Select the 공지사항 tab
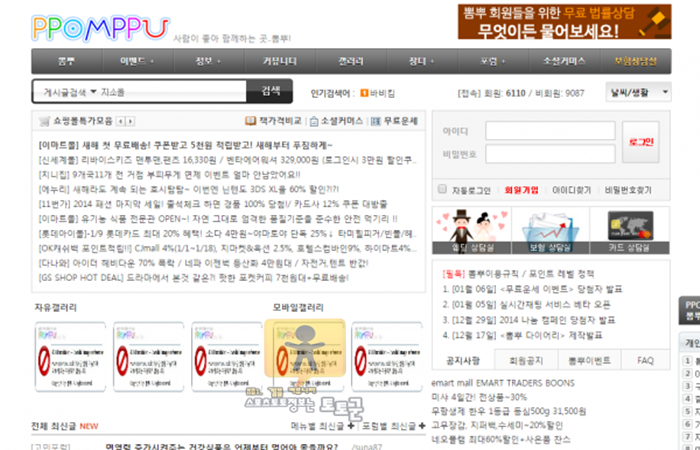Screen dimensions: 700x450 coord(463,360)
